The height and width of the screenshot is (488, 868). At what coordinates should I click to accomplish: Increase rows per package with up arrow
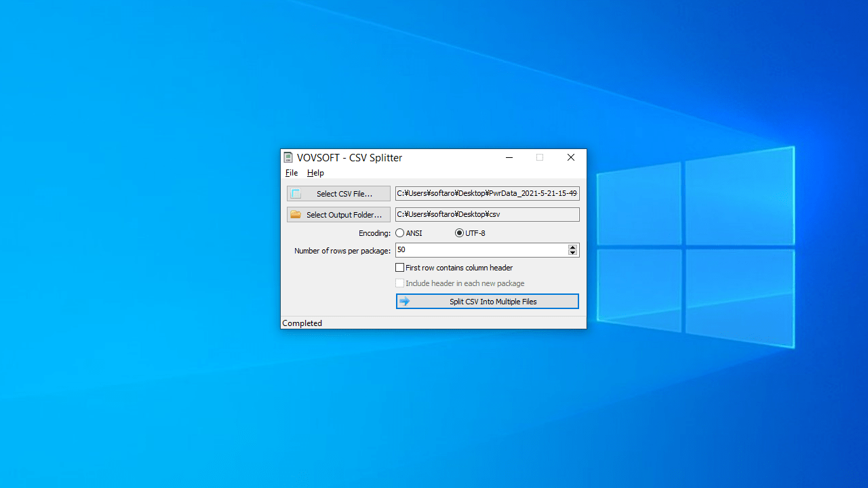(573, 247)
